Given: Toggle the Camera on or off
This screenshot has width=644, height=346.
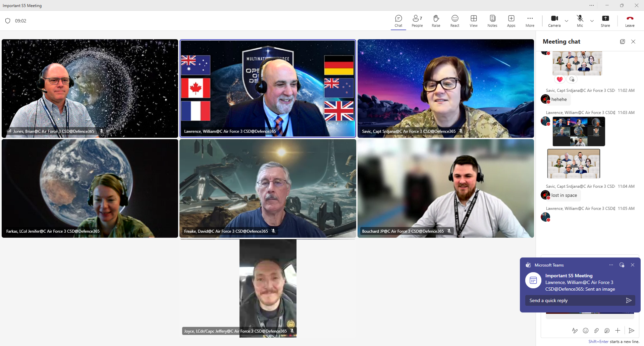Looking at the screenshot, I should click(x=554, y=21).
